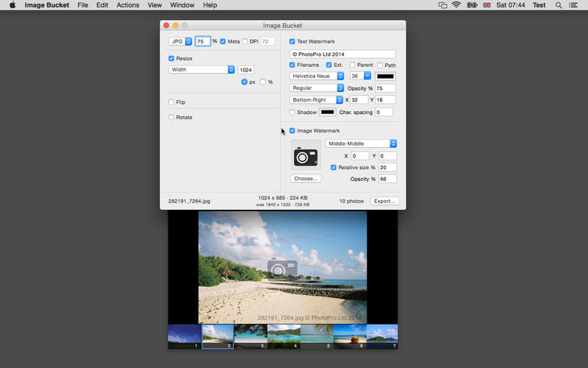Open the Middle-Middle position dropdown

coord(361,144)
